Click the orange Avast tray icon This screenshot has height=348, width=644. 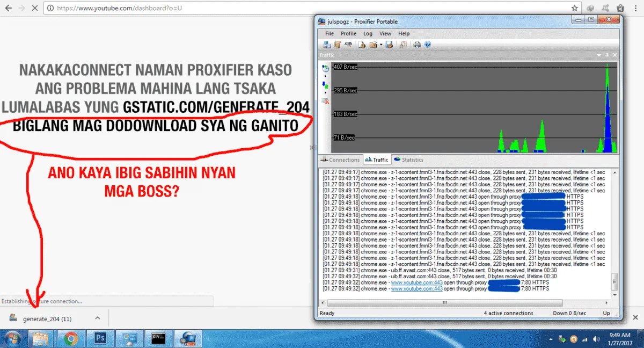[x=574, y=339]
